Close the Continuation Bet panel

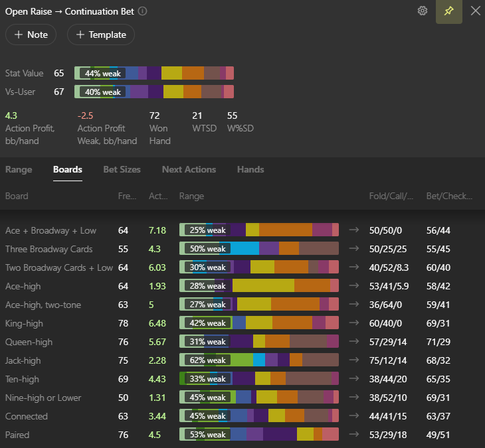coord(476,11)
